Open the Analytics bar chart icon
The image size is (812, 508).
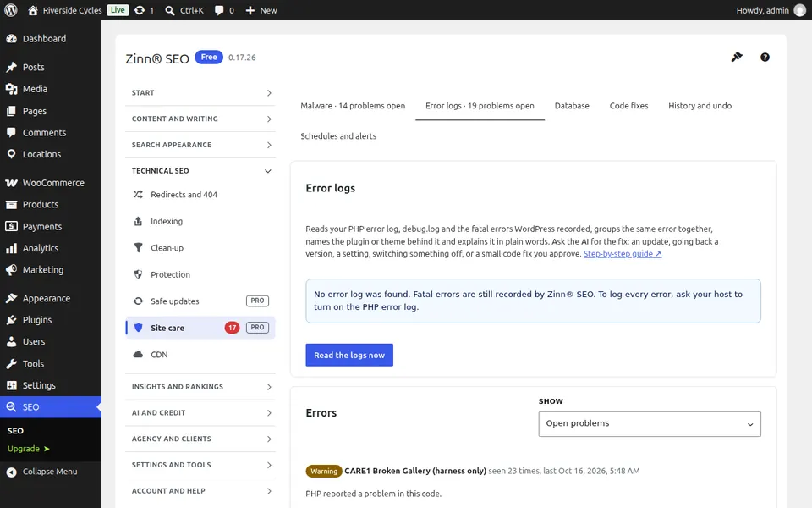click(x=11, y=248)
